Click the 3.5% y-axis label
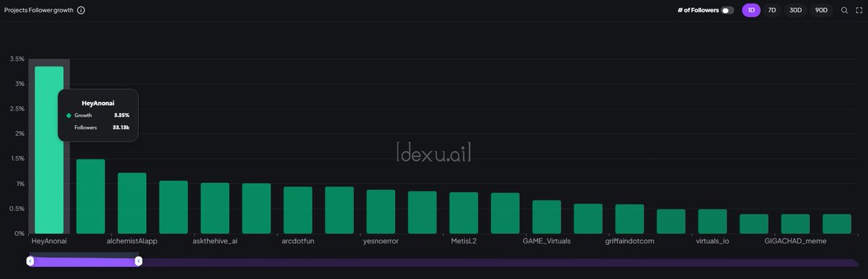868x279 pixels. (17, 59)
